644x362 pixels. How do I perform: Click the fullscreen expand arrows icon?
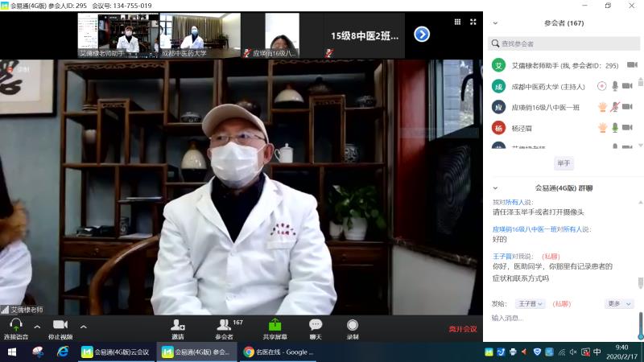tap(473, 22)
